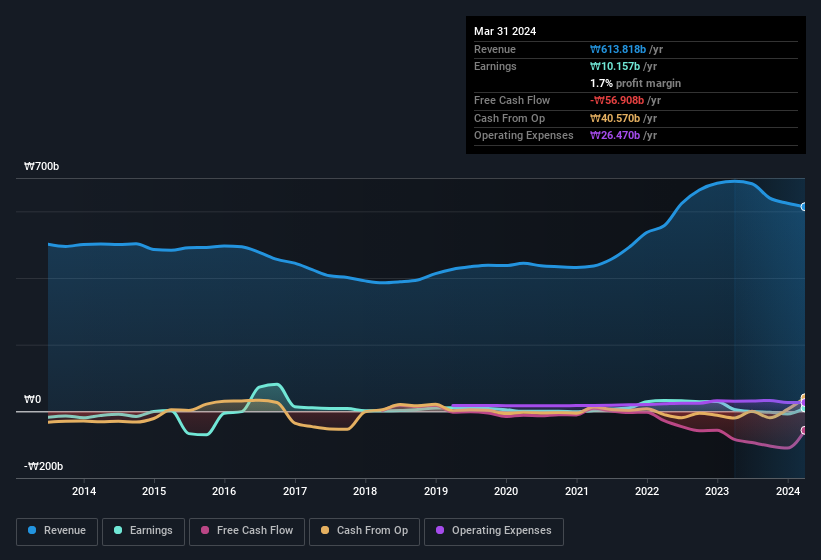
Task: Toggle the Operating Expenses legend button
Action: pyautogui.click(x=494, y=530)
